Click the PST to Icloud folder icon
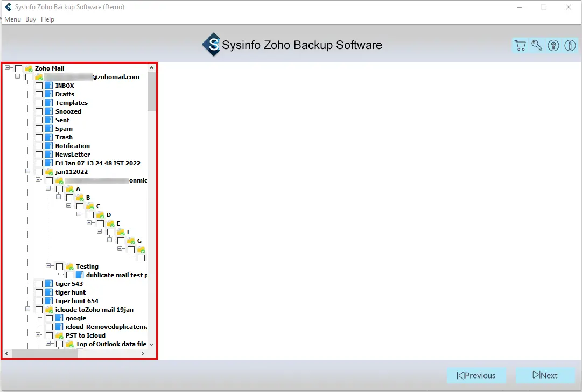582x392 pixels. tap(59, 335)
